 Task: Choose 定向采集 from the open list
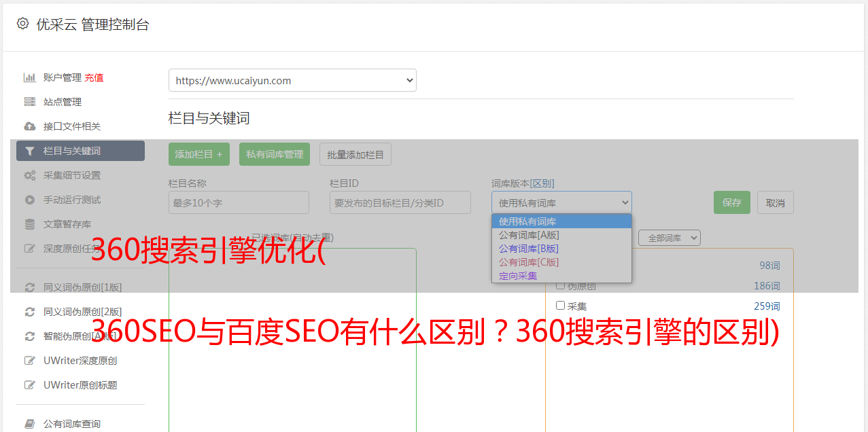[x=561, y=276]
